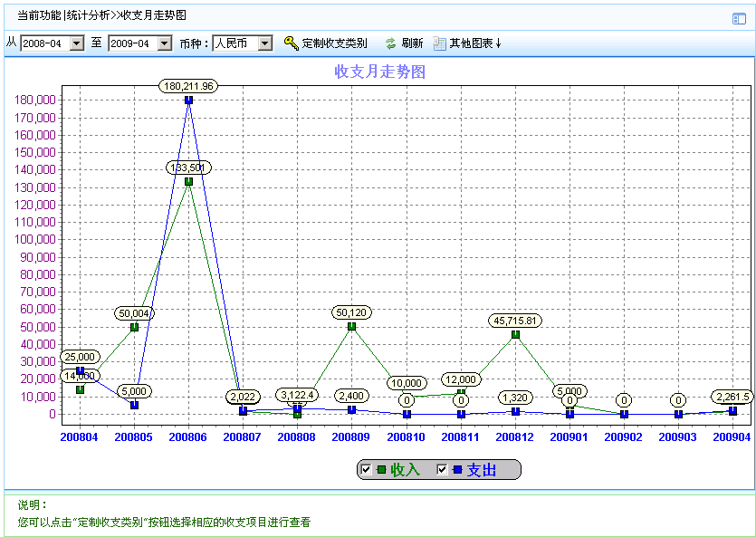Click the 180,211.96 data label
The height and width of the screenshot is (537, 756).
(188, 86)
